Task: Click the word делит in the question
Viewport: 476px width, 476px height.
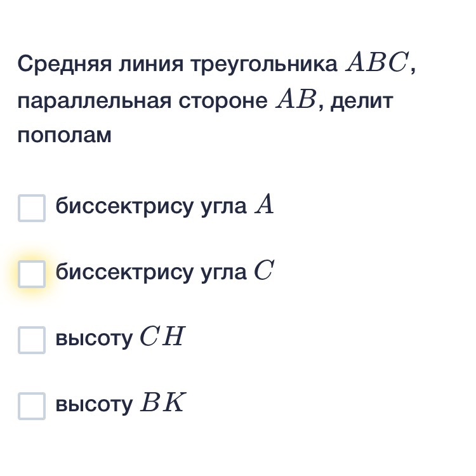Action: (362, 102)
